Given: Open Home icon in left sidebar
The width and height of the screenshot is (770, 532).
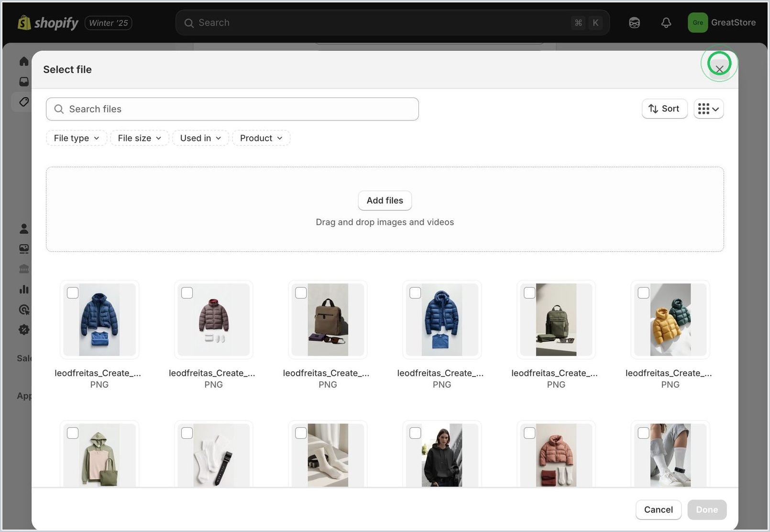Looking at the screenshot, I should click(x=24, y=61).
